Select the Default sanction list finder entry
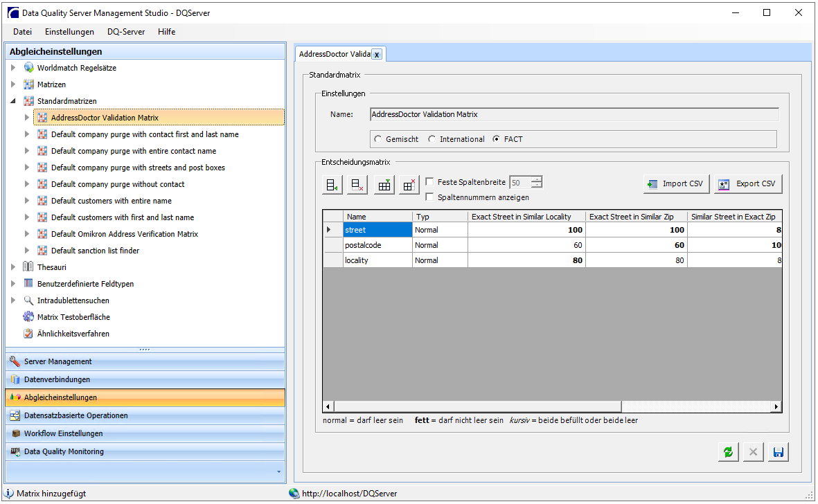This screenshot has height=504, width=818. pos(95,251)
